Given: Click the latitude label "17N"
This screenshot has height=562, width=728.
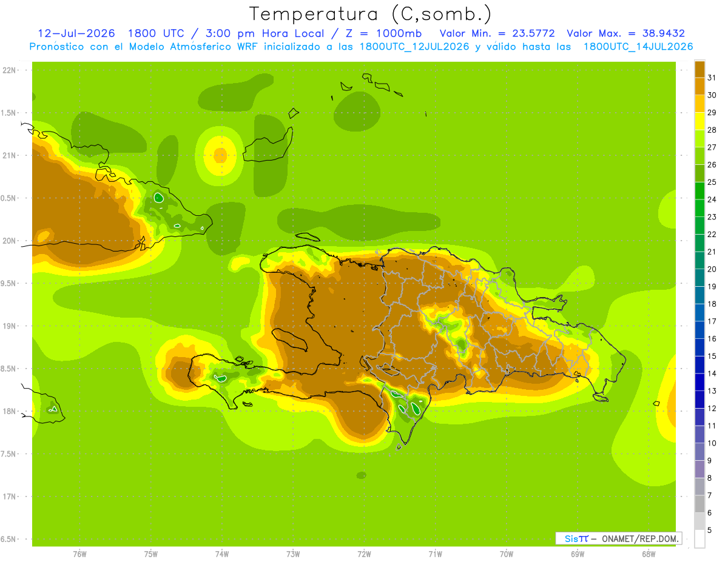Looking at the screenshot, I should (x=10, y=497).
